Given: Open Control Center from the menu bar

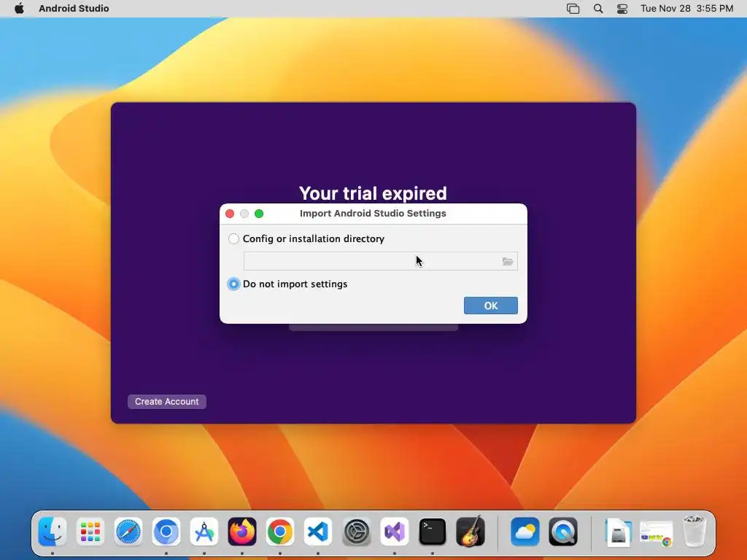Looking at the screenshot, I should (622, 9).
